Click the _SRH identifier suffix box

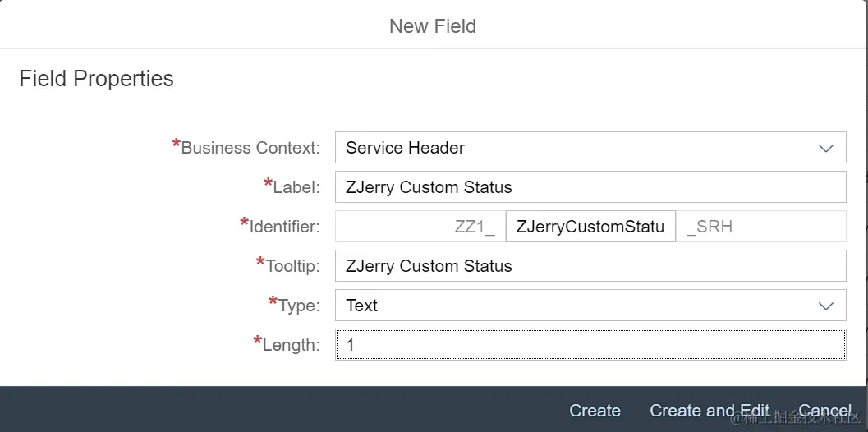(760, 227)
